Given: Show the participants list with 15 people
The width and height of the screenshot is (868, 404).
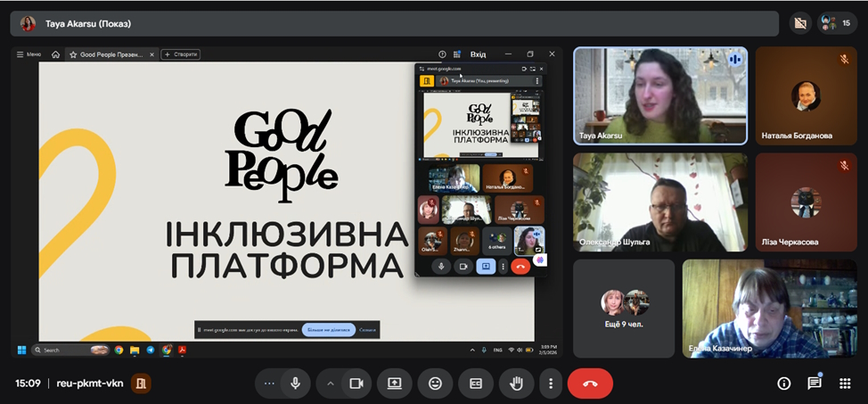Looking at the screenshot, I should pyautogui.click(x=838, y=23).
